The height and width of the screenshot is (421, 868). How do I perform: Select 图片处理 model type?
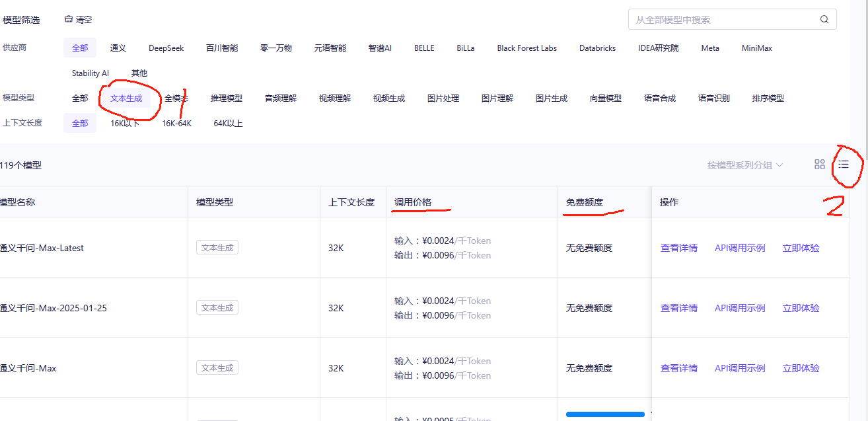tap(443, 98)
